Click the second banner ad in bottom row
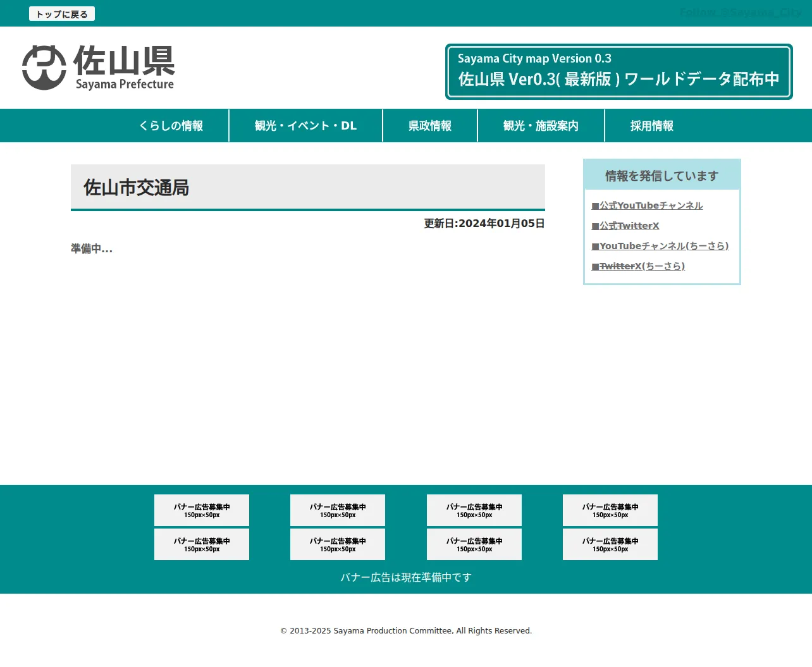The height and width of the screenshot is (667, 812). point(338,544)
